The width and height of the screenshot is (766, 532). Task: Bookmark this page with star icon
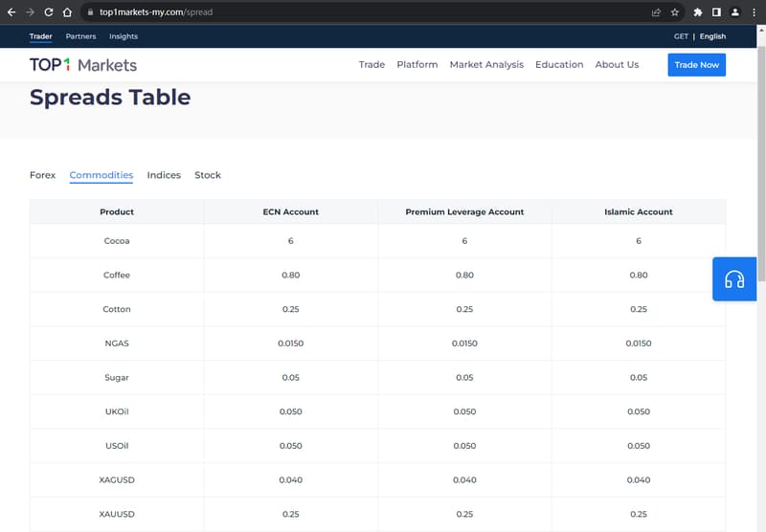675,12
